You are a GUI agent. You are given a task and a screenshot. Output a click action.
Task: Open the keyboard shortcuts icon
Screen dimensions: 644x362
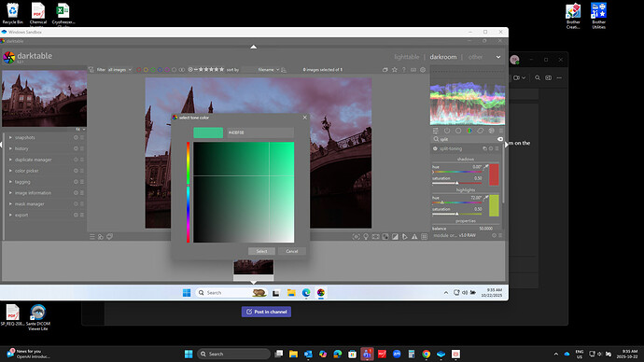[413, 70]
